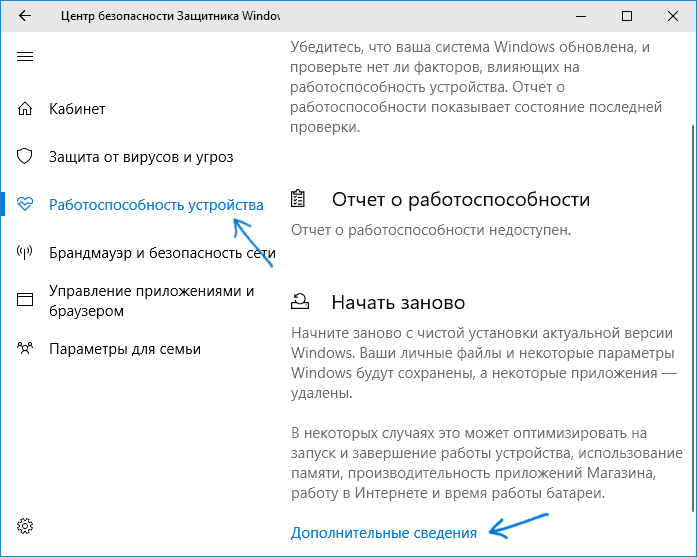The width and height of the screenshot is (697, 557).
Task: Click the window title Центр безопасности Защитника
Action: tap(170, 16)
